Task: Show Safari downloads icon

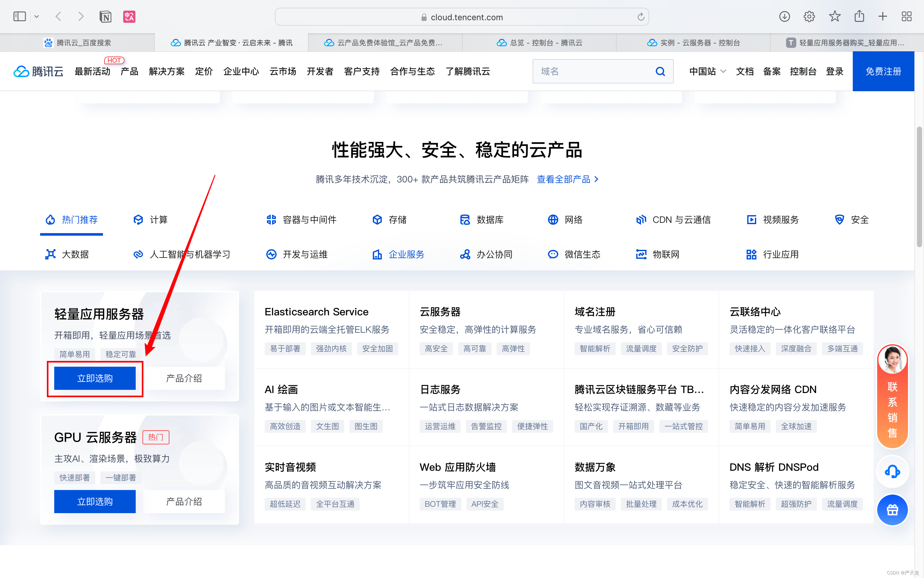Action: [x=784, y=16]
